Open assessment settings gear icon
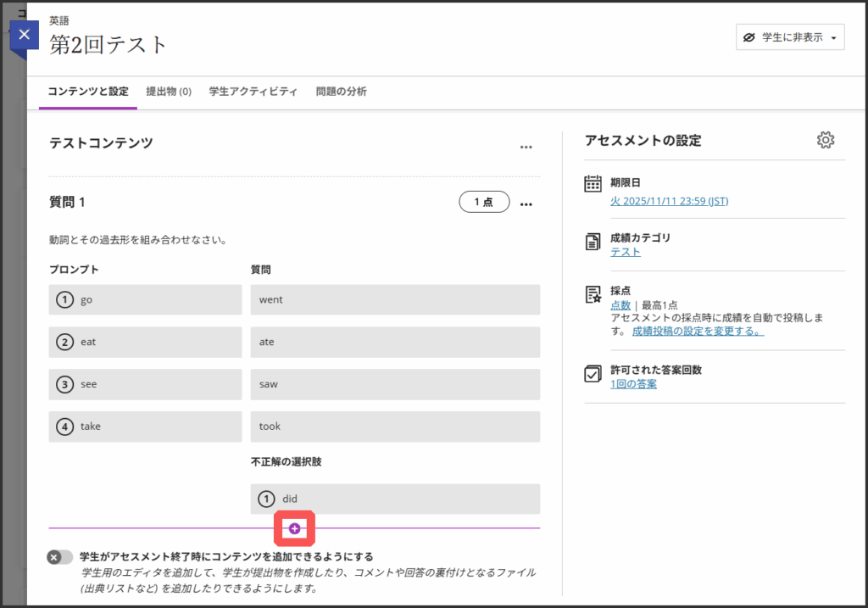 (x=825, y=141)
